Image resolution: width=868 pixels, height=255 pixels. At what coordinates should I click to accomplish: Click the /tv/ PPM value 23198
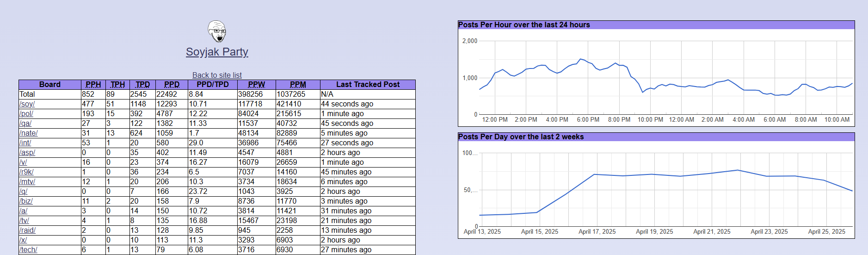click(x=287, y=221)
